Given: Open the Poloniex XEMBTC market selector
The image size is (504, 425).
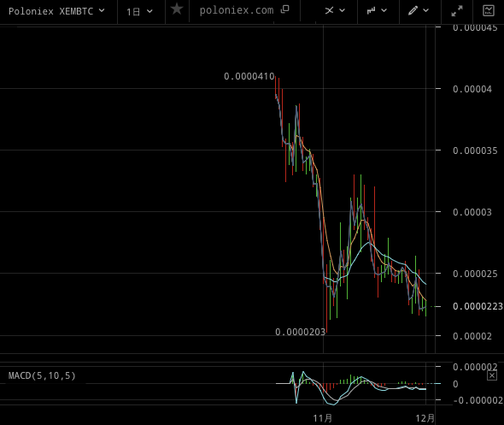Looking at the screenshot, I should click(56, 11).
